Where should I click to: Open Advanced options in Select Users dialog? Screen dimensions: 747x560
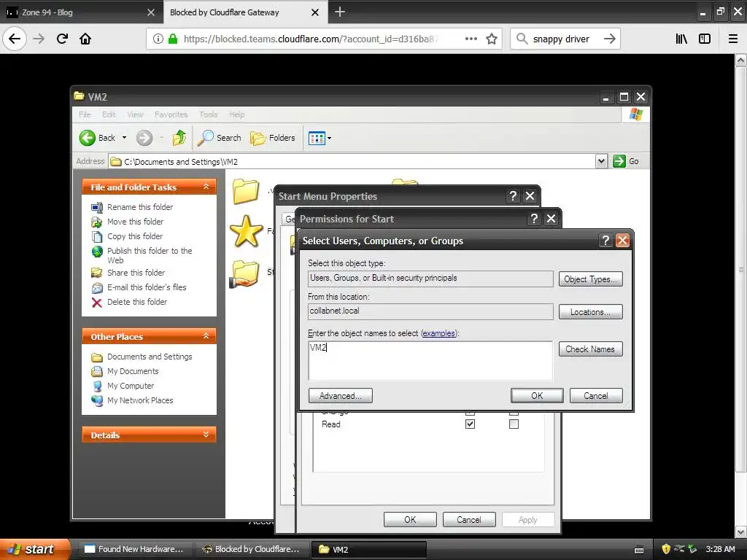click(340, 396)
